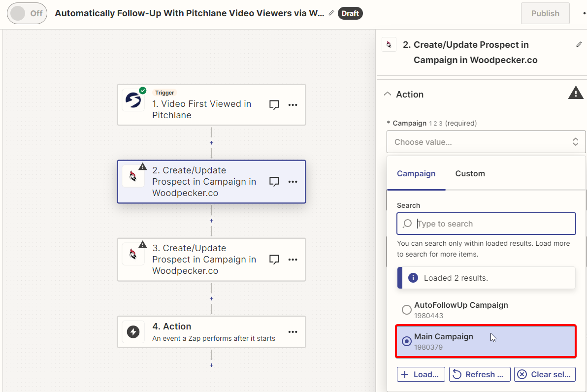Open more options for step 2

coord(293,182)
